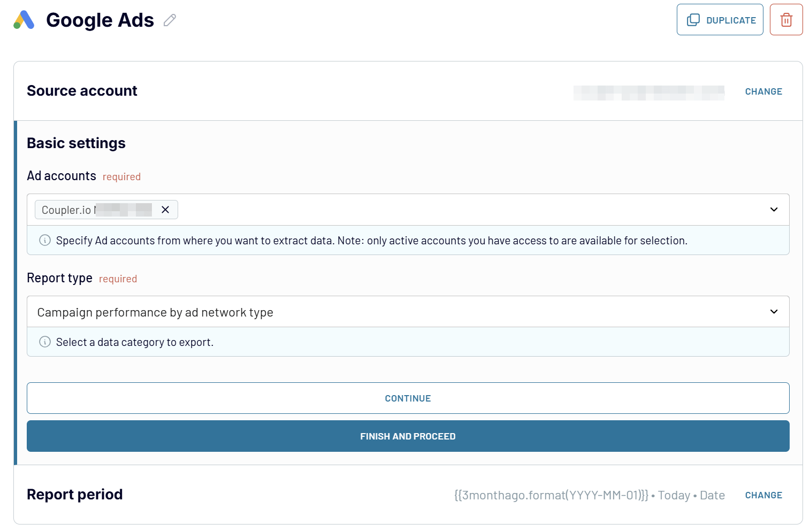Click the Report period heading
This screenshot has width=810, height=532.
[75, 495]
